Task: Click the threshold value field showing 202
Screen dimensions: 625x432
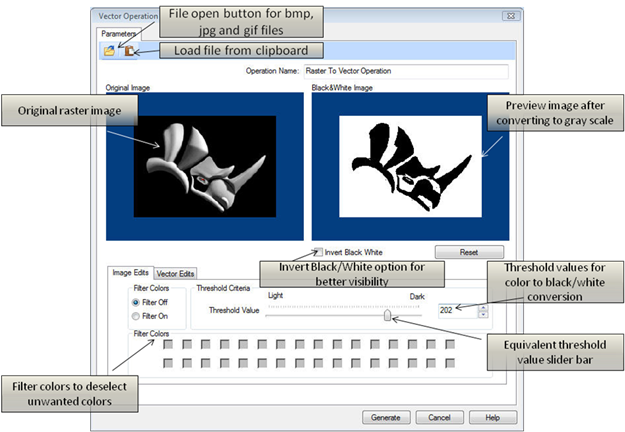Action: pos(458,310)
